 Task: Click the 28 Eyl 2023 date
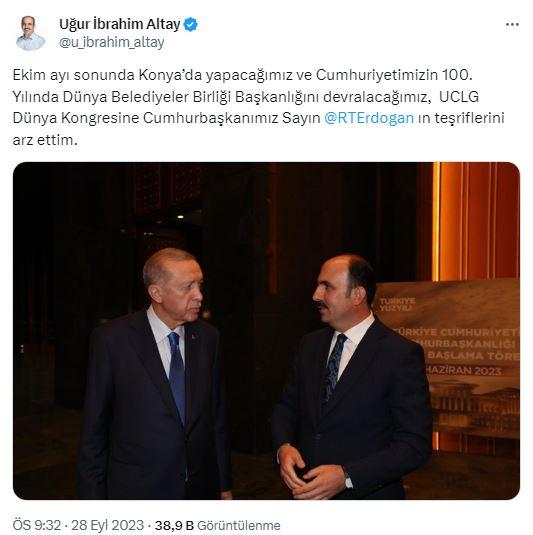(x=107, y=525)
